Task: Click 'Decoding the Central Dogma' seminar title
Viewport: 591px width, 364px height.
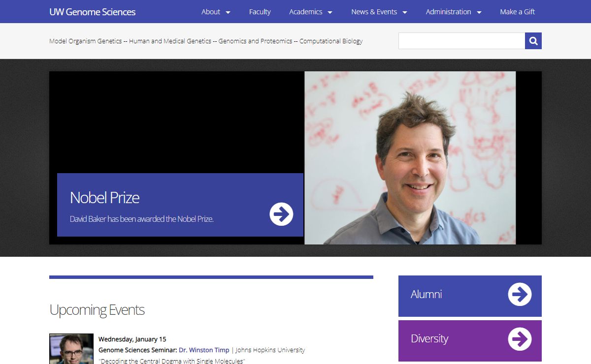Action: [x=172, y=361]
